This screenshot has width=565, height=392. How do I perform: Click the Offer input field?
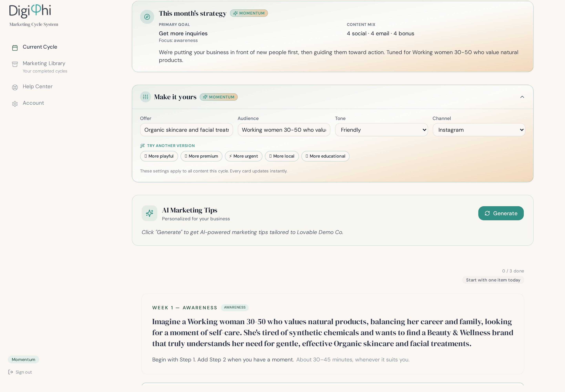186,130
